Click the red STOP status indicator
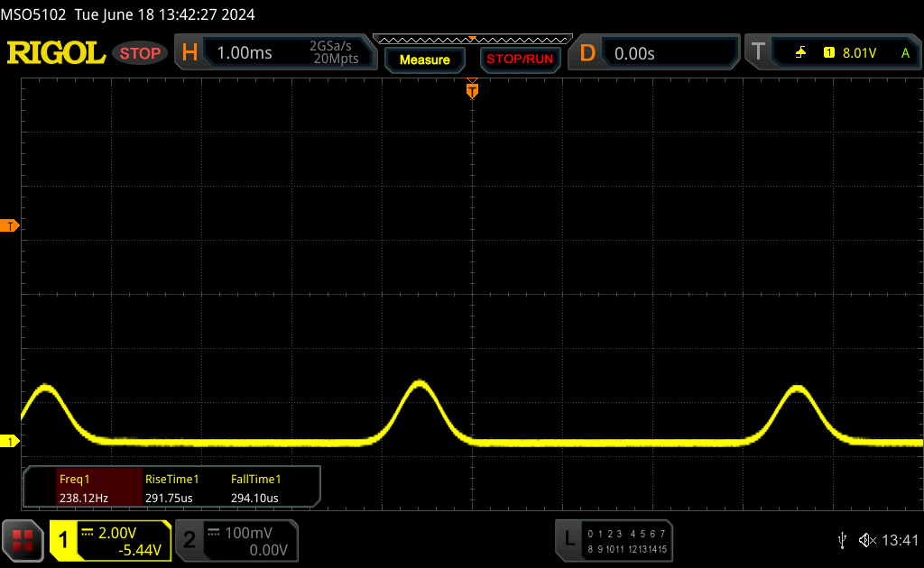The image size is (924, 568). click(140, 53)
